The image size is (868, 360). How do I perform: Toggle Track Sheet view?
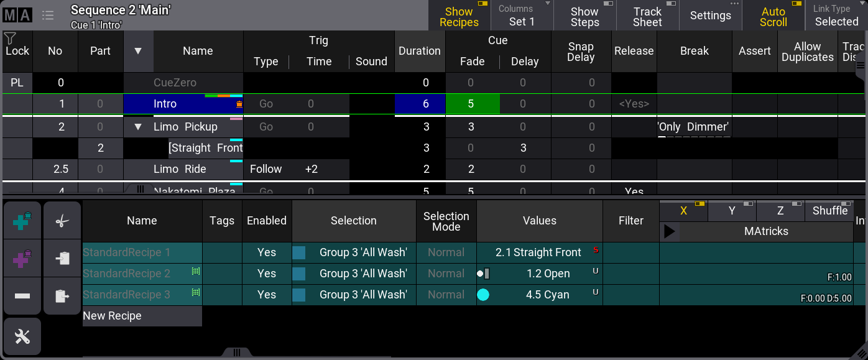(648, 16)
